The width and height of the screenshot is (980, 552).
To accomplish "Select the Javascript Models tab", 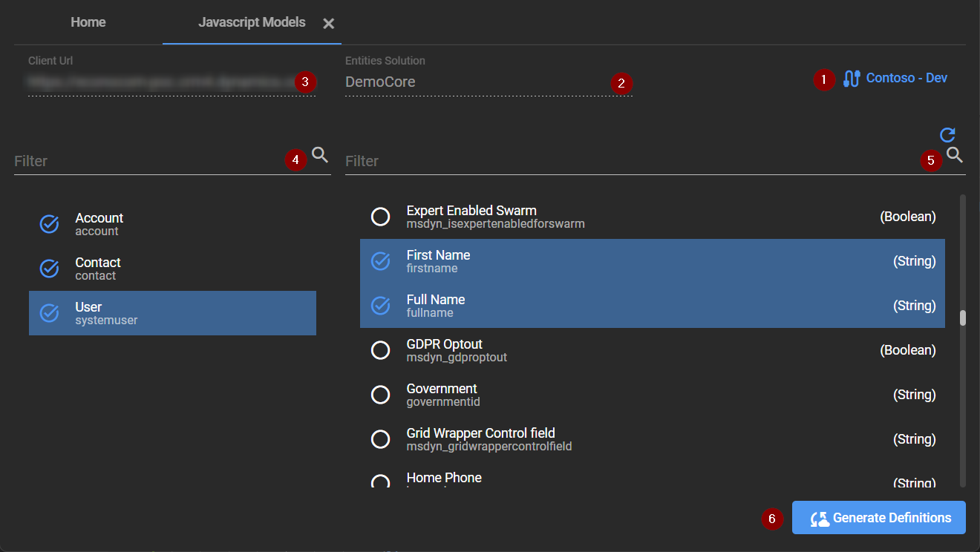I will coord(252,22).
